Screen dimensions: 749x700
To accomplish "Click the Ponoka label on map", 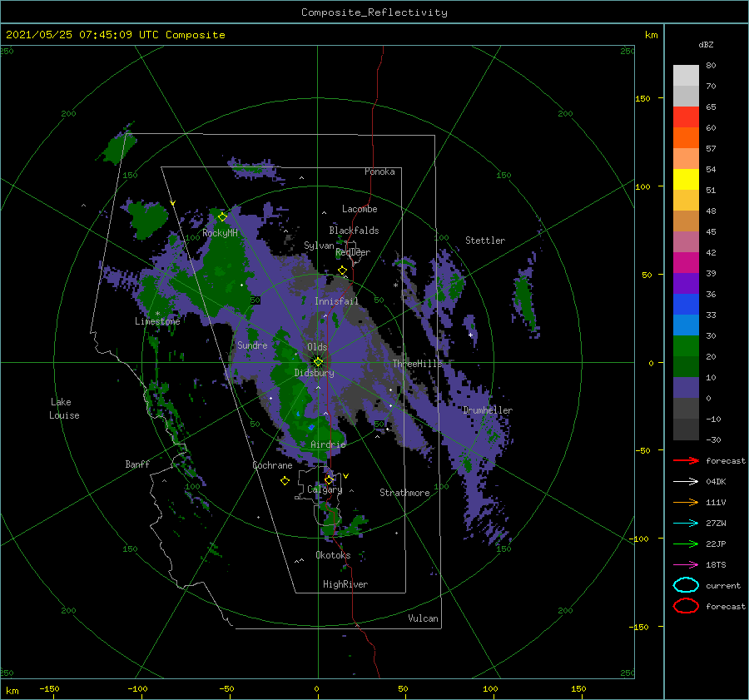I will click(379, 171).
